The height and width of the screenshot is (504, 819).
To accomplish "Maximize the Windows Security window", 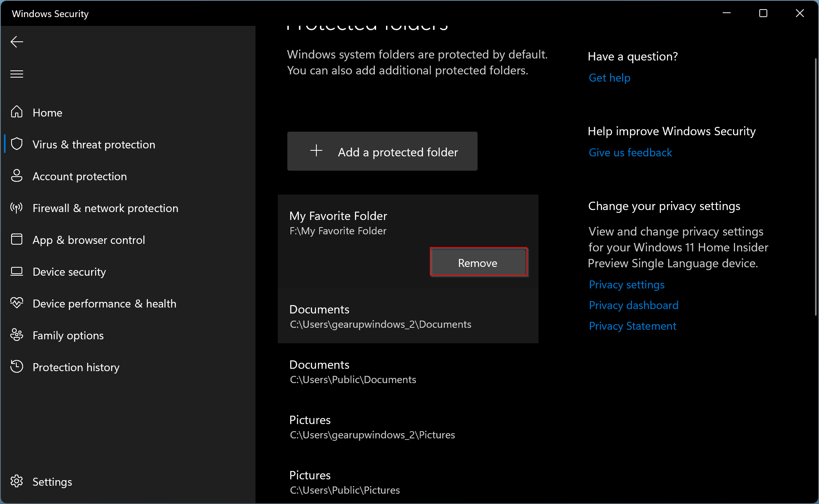I will point(763,13).
